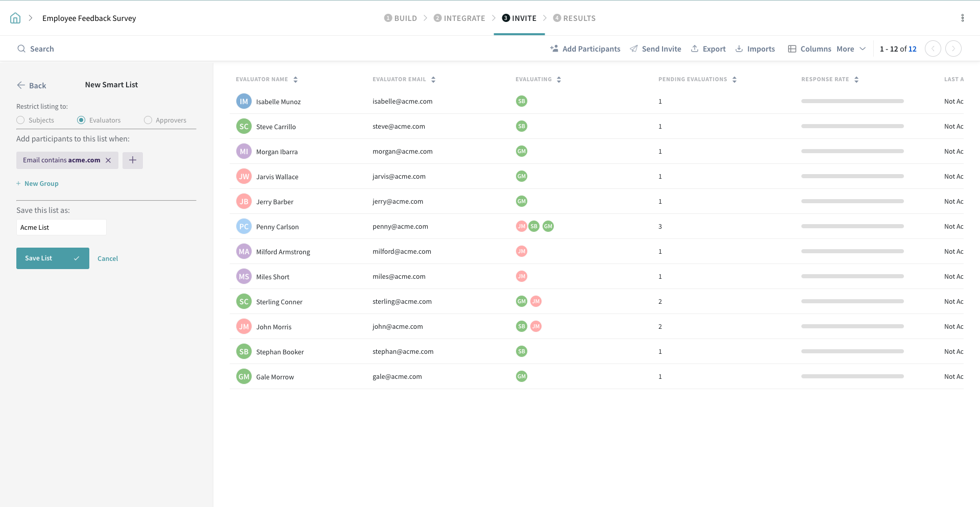This screenshot has width=980, height=507.
Task: Go to the Build step tab
Action: (401, 18)
